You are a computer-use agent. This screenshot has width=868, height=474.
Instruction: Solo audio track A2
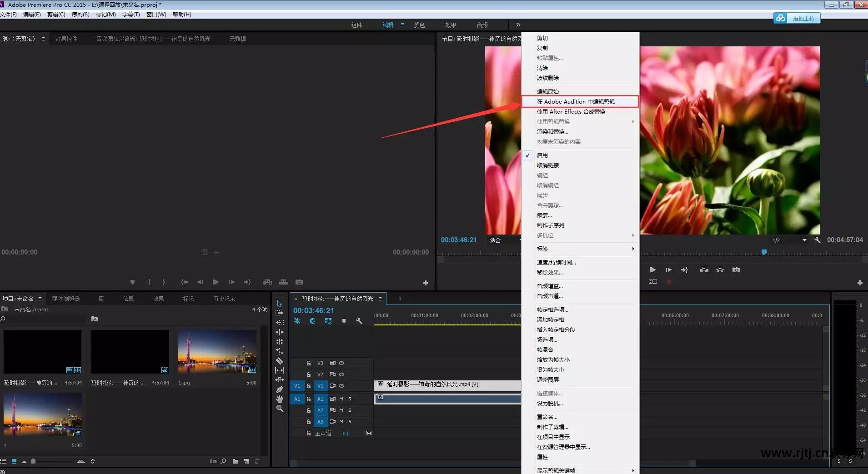coord(350,410)
